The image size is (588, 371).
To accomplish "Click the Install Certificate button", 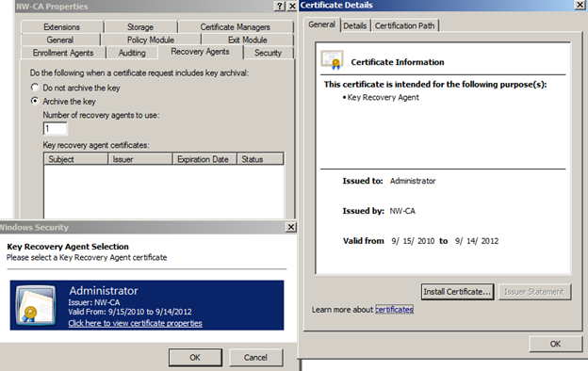I will tap(457, 292).
